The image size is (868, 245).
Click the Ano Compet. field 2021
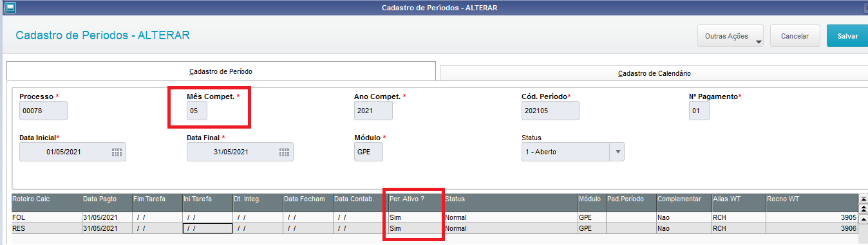pyautogui.click(x=373, y=111)
